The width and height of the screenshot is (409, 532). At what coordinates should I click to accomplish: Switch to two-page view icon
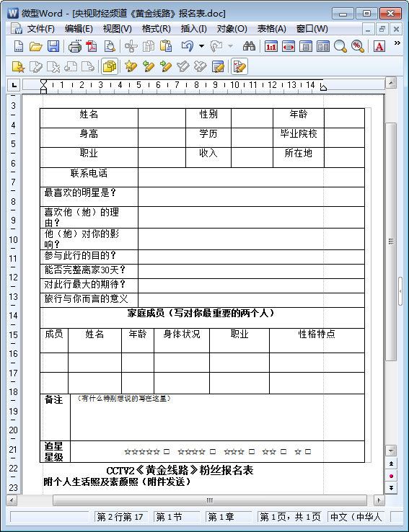tap(322, 46)
